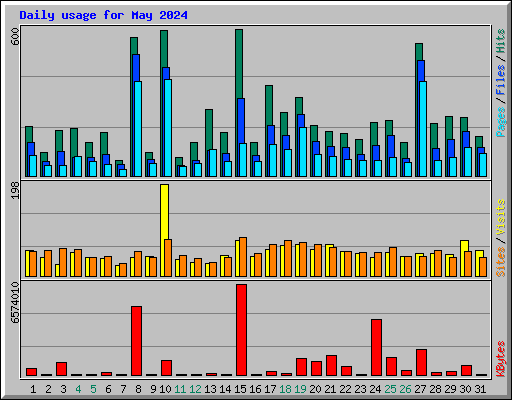Click day label '8' on the x-axis
The image size is (512, 400).
[x=138, y=389]
